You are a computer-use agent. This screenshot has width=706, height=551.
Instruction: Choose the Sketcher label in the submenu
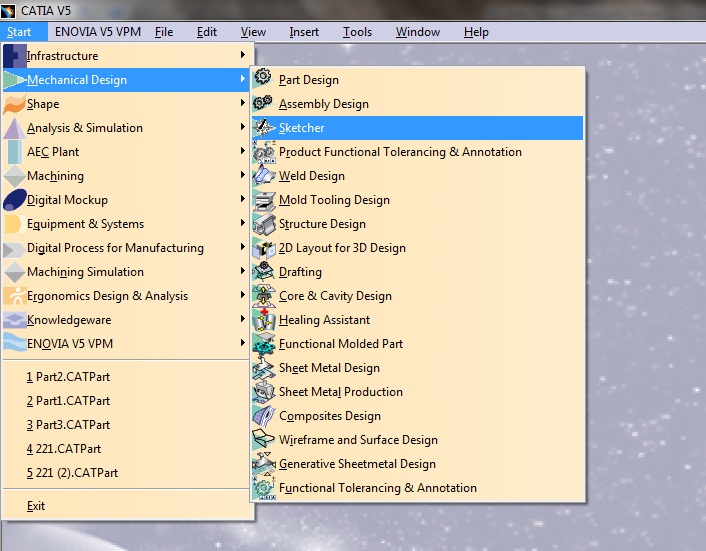coord(301,128)
